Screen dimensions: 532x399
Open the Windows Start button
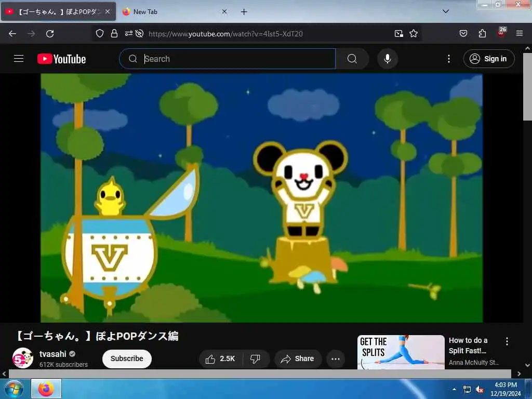coord(14,389)
